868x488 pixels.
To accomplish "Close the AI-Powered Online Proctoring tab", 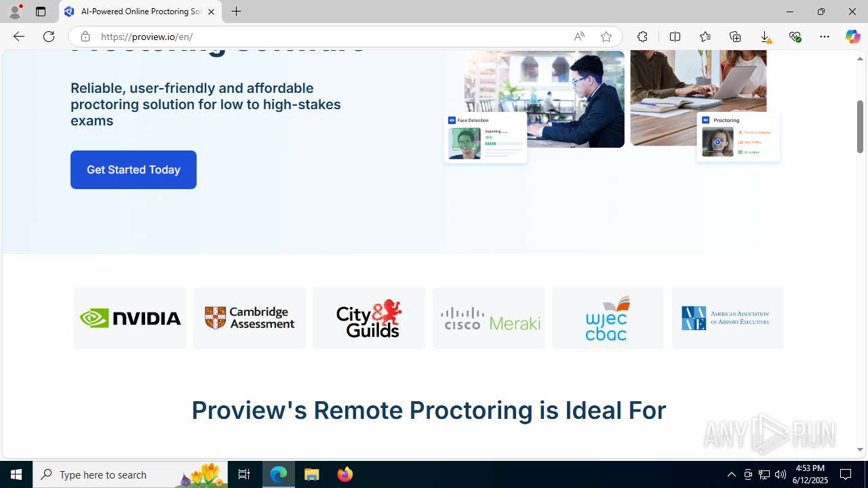I will 211,12.
